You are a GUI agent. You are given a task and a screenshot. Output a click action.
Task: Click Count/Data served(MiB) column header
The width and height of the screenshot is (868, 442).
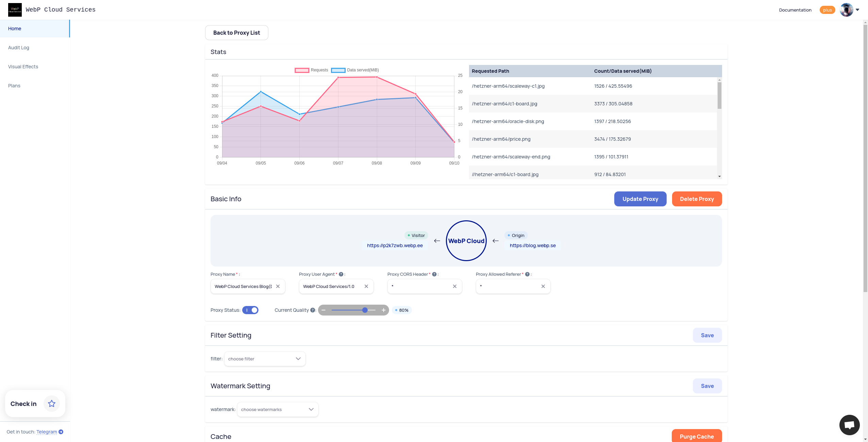(x=623, y=71)
